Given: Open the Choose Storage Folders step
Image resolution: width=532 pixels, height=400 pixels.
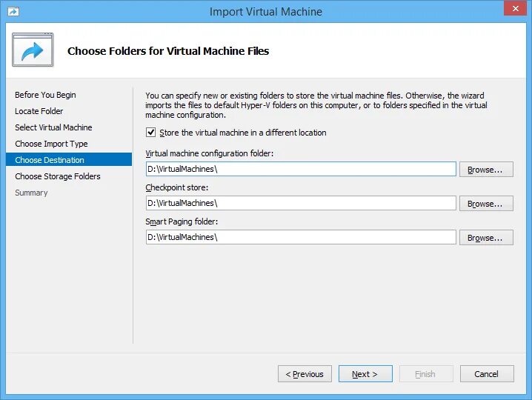Looking at the screenshot, I should point(58,176).
